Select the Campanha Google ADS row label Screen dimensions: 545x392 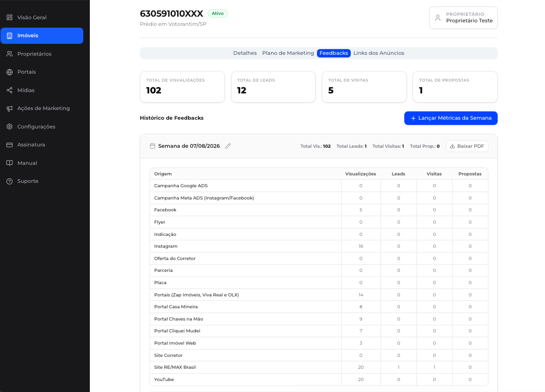point(181,186)
